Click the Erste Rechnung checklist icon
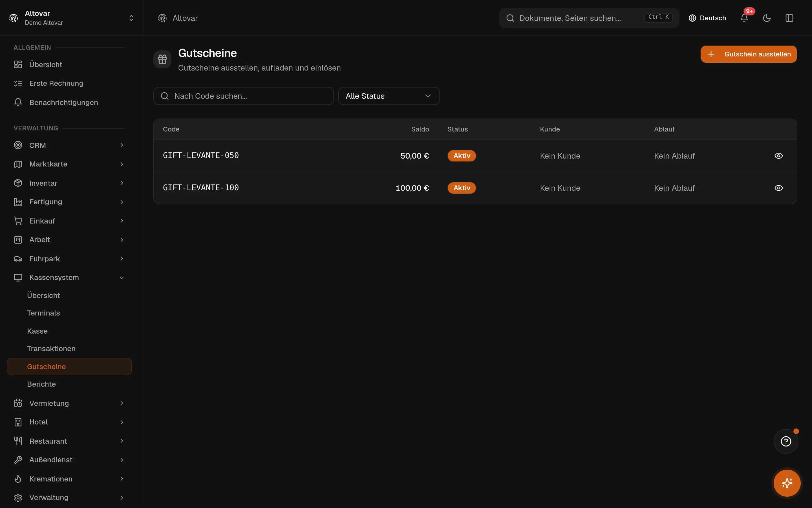Image resolution: width=812 pixels, height=508 pixels. 18,83
